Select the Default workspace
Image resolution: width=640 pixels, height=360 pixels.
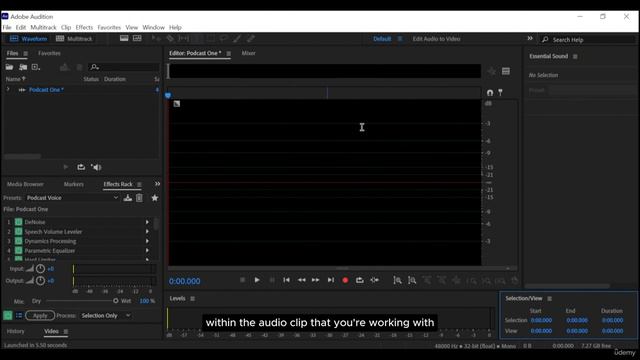point(382,39)
